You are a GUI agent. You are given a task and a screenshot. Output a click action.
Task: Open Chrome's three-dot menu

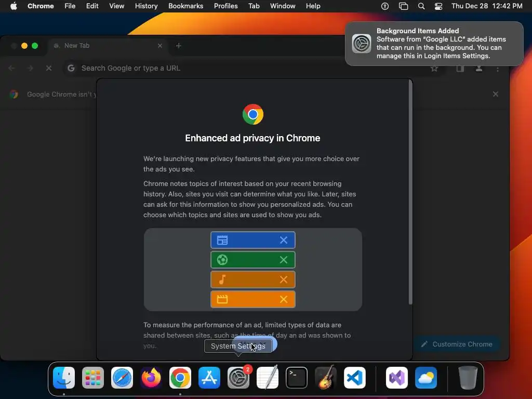click(x=497, y=69)
